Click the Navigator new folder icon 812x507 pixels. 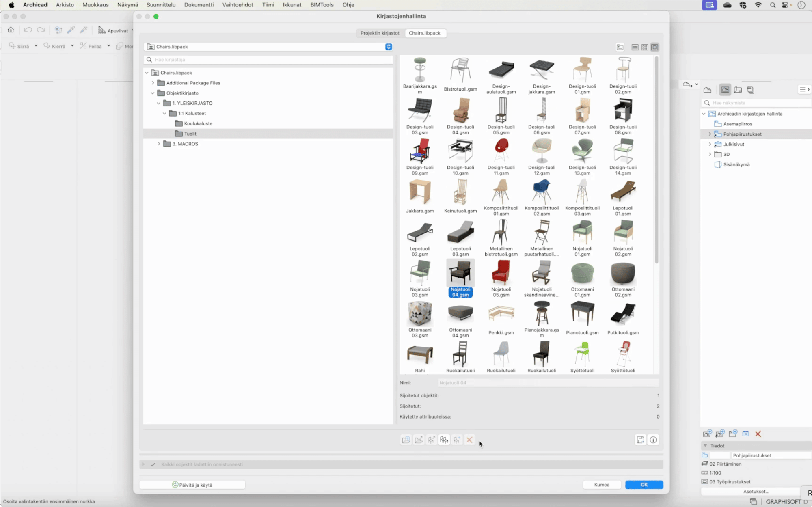[733, 434]
